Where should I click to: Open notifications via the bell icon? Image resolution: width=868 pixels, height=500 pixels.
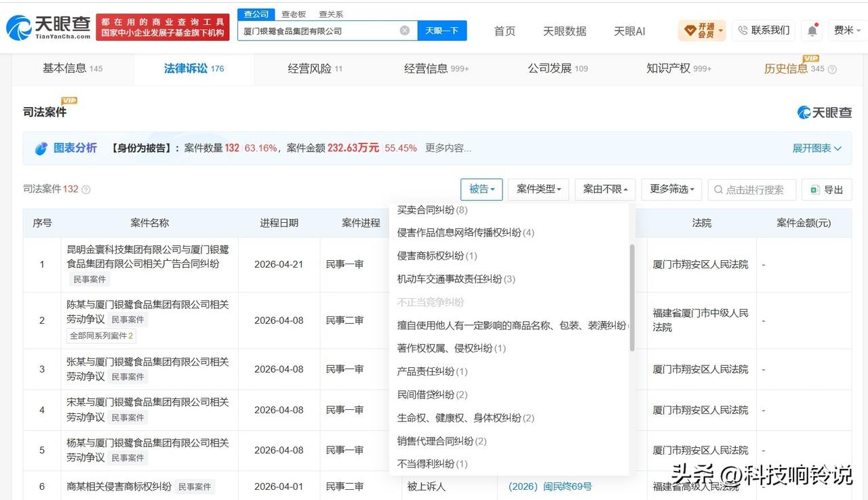point(812,30)
